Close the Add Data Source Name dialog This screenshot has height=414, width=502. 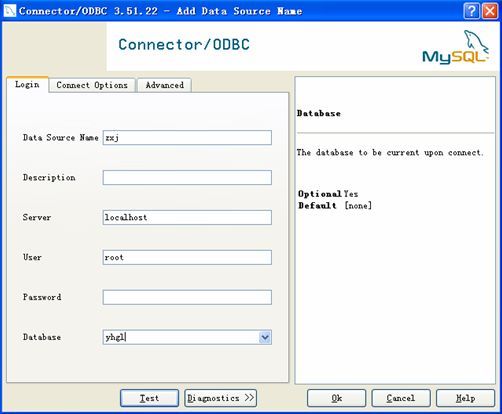click(490, 11)
